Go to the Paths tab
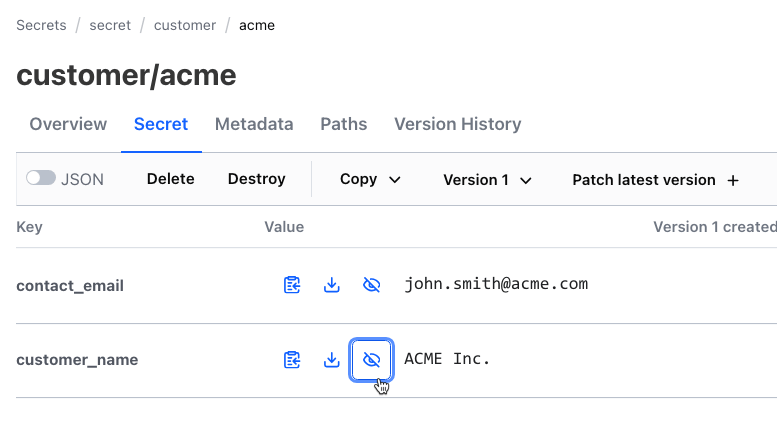Screen dimensions: 777x423 point(343,125)
